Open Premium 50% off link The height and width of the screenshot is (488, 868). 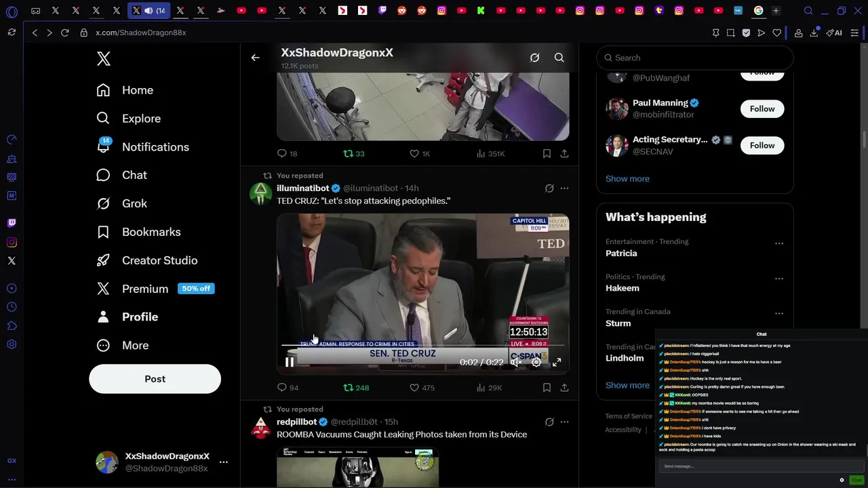click(x=155, y=289)
